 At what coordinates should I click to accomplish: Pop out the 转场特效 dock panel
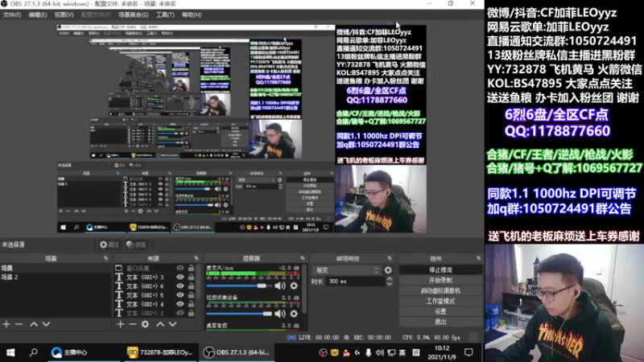tap(390, 258)
